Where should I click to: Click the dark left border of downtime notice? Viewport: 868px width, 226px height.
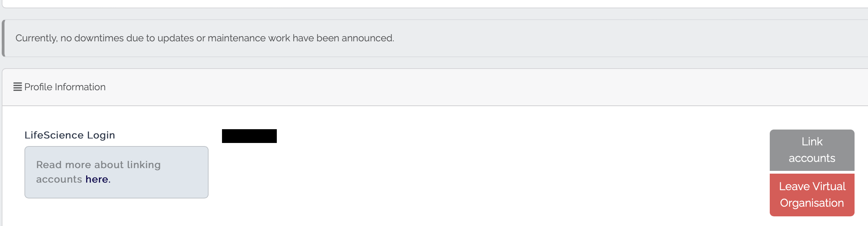3,38
